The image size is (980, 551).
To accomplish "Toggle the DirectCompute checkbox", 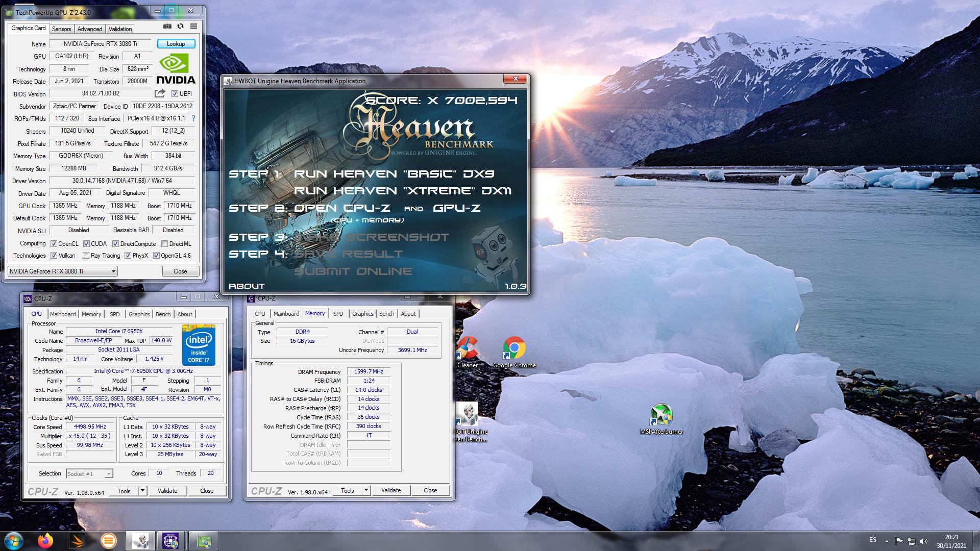I will tap(115, 244).
